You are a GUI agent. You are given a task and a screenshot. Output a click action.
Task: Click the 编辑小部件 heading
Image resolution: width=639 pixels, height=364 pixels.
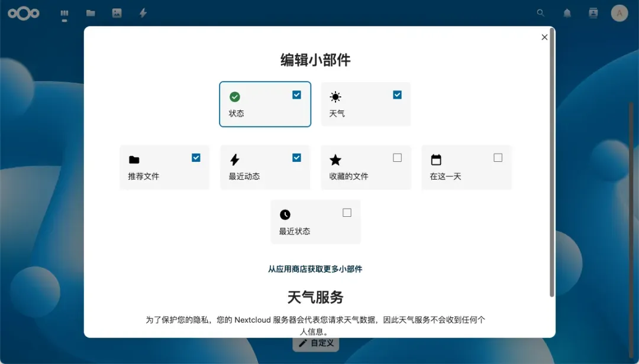pyautogui.click(x=315, y=60)
